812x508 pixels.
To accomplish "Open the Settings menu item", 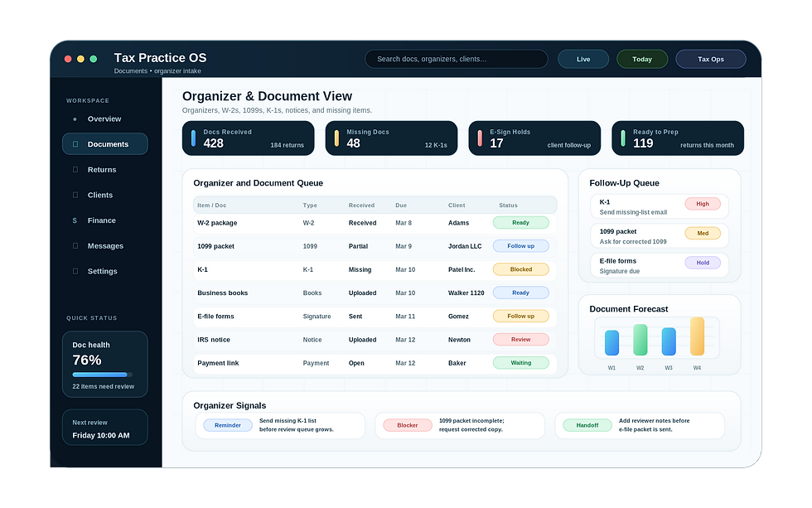I will (x=105, y=271).
